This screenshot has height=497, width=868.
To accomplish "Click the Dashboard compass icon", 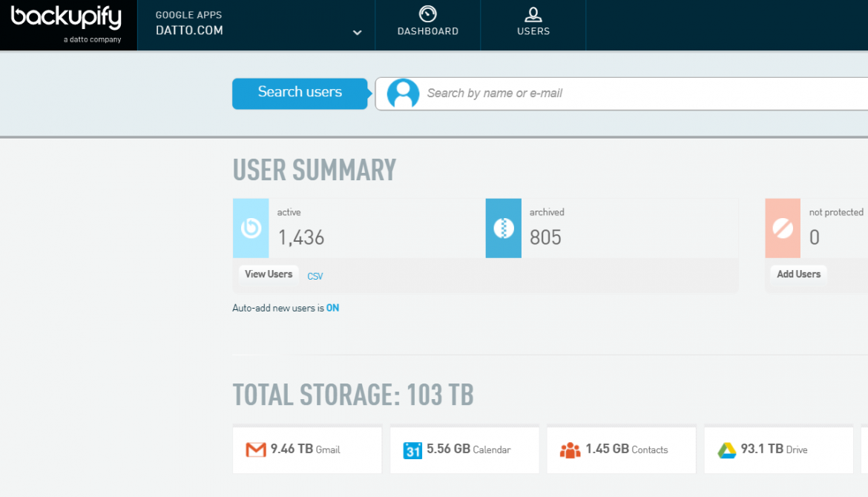I will click(427, 13).
